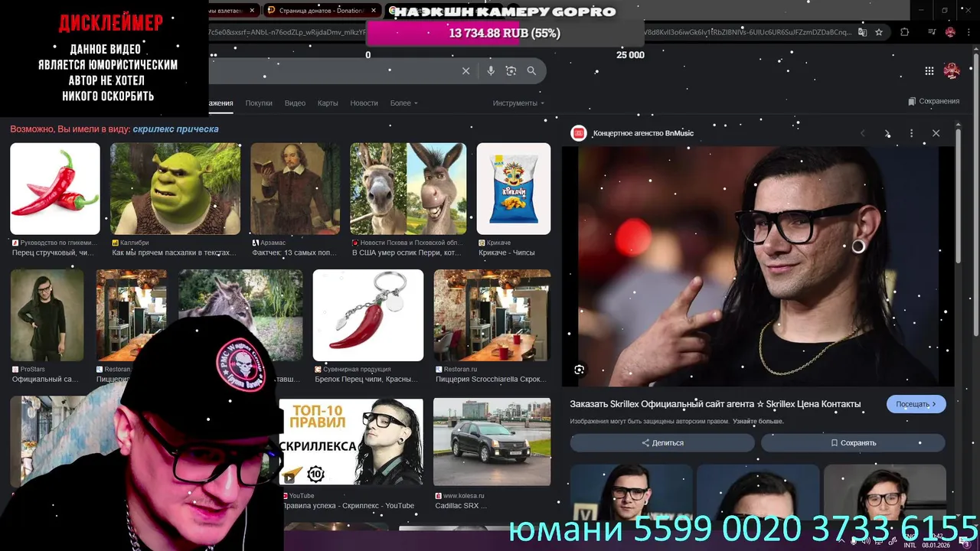
Task: Click the translate page icon in address bar
Action: pos(863,32)
